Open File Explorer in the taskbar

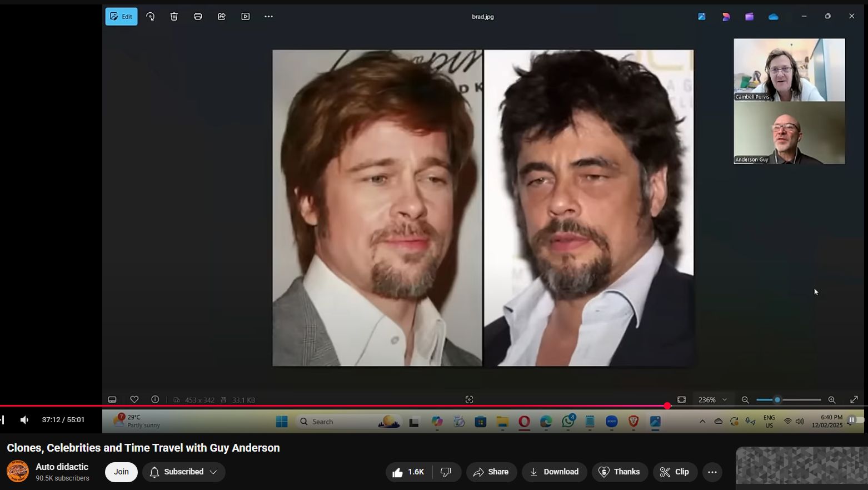[503, 422]
